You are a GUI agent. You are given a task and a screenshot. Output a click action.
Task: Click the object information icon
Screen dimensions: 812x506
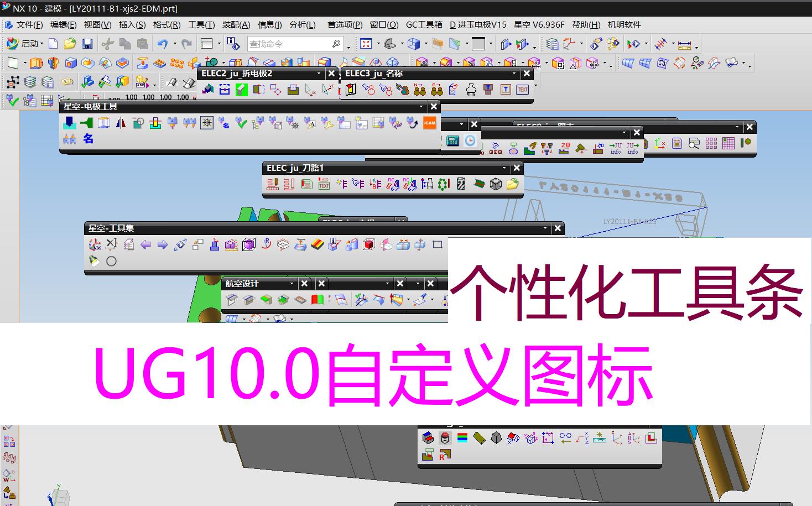[x=233, y=44]
